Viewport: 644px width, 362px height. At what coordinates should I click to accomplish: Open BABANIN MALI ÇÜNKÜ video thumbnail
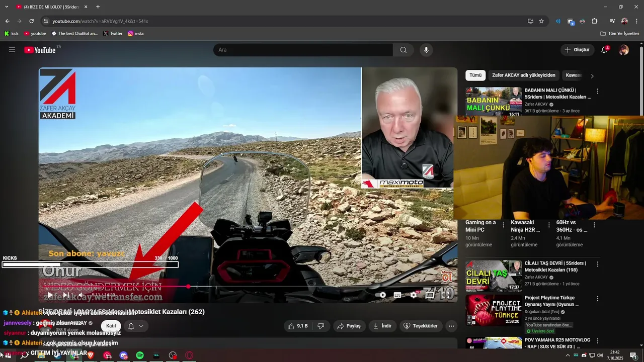pos(494,102)
